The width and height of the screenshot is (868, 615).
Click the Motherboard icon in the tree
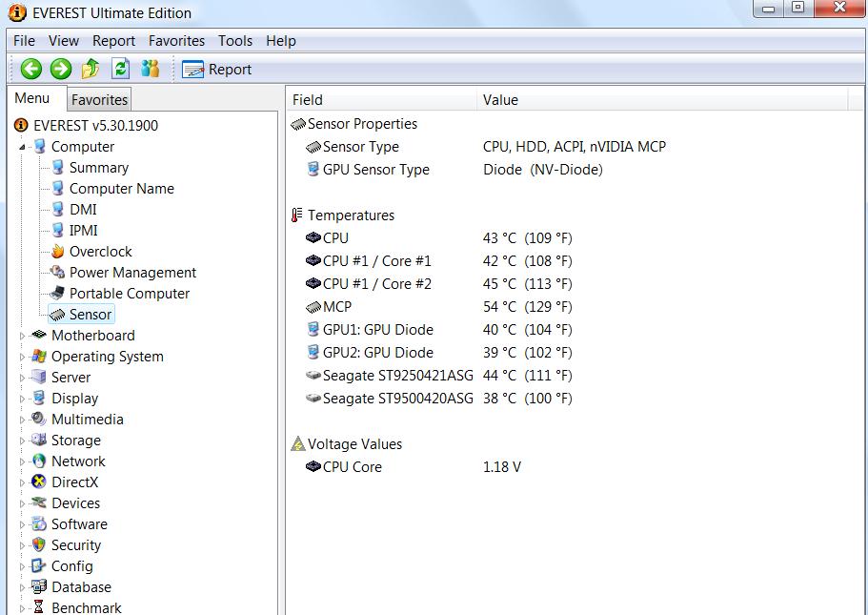coord(39,335)
